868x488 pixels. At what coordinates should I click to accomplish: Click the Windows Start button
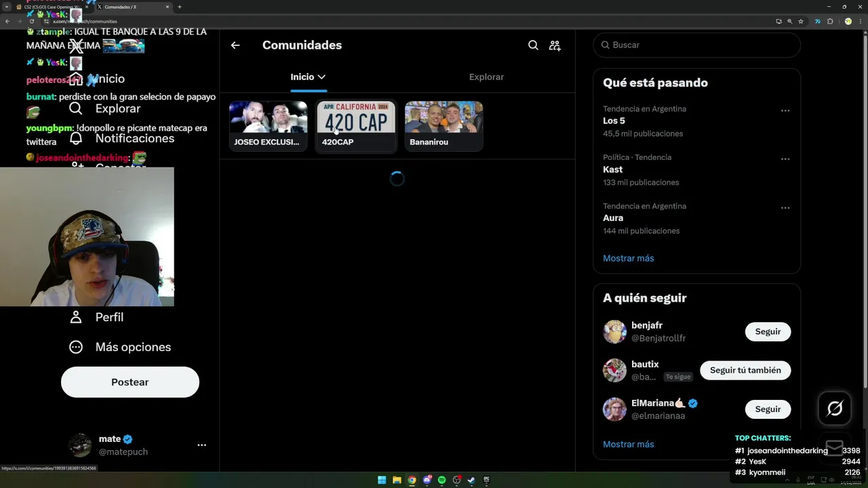pos(382,480)
